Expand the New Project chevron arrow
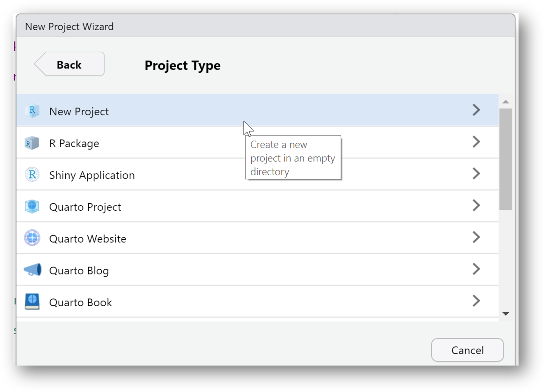545x392 pixels. tap(476, 110)
